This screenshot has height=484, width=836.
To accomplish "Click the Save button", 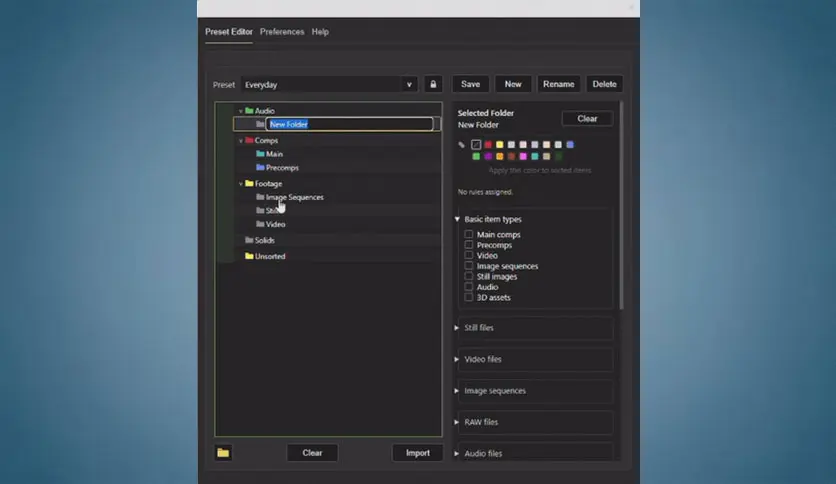I will tap(470, 84).
